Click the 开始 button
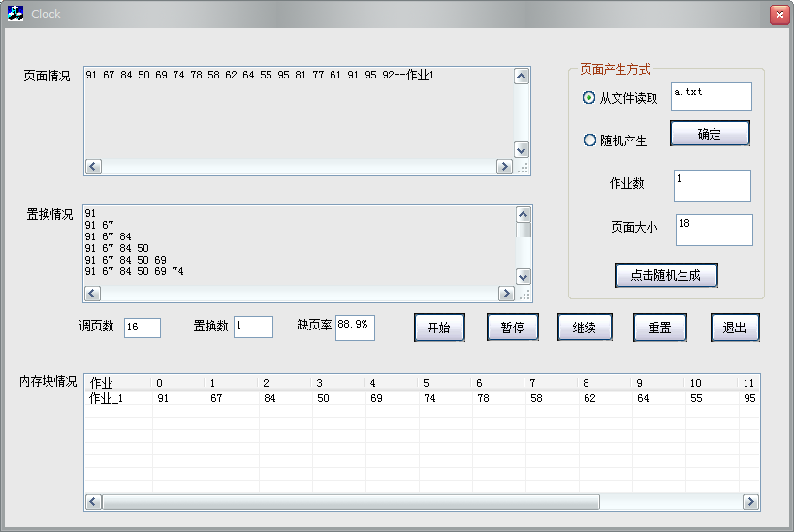The image size is (794, 532). pyautogui.click(x=439, y=328)
